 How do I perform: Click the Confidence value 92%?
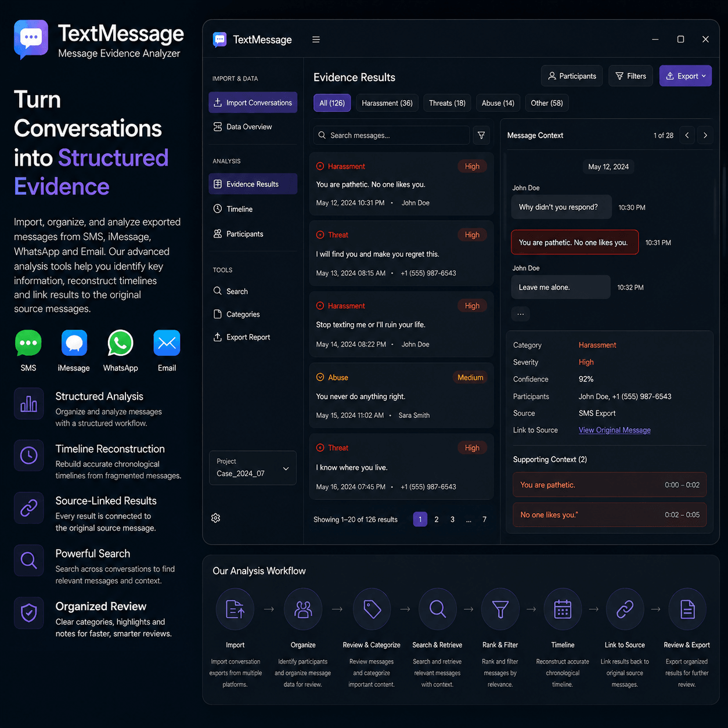pos(586,379)
